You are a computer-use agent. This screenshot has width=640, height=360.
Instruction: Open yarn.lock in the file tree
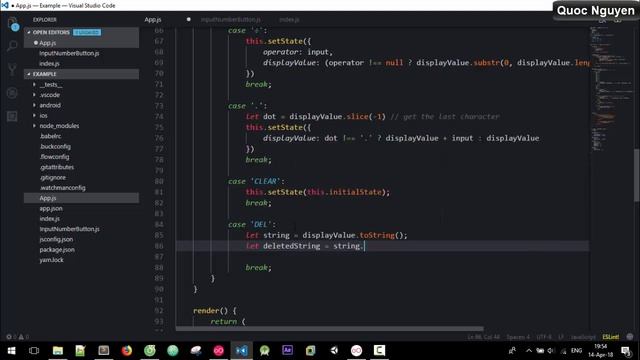click(x=51, y=260)
